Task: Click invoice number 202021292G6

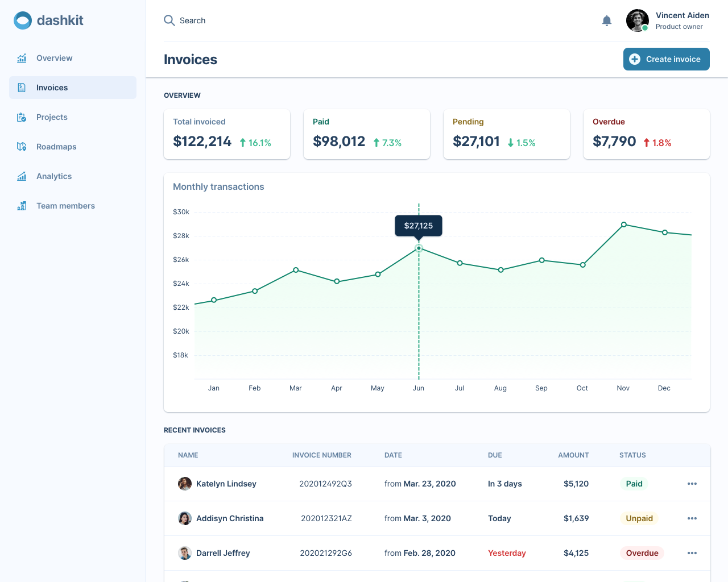Action: coord(326,553)
